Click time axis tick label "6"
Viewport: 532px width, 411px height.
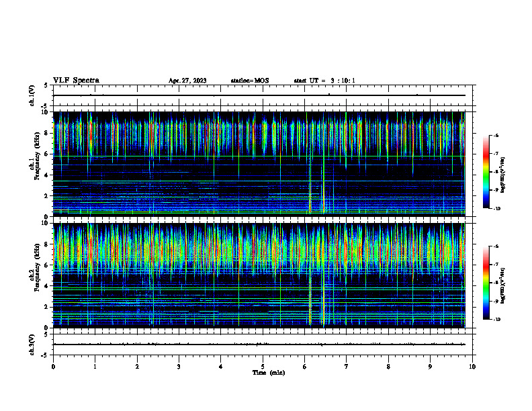(305, 367)
